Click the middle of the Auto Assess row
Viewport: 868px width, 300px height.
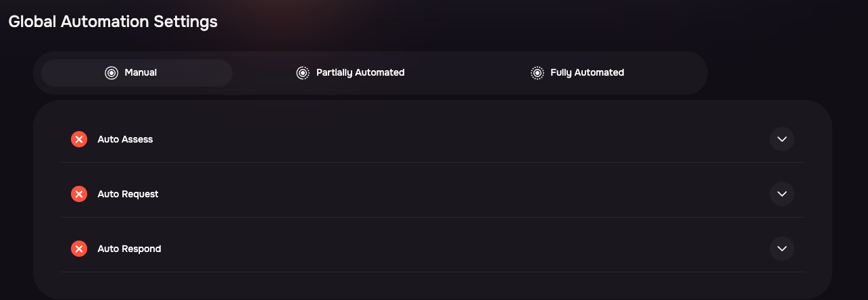(433, 139)
